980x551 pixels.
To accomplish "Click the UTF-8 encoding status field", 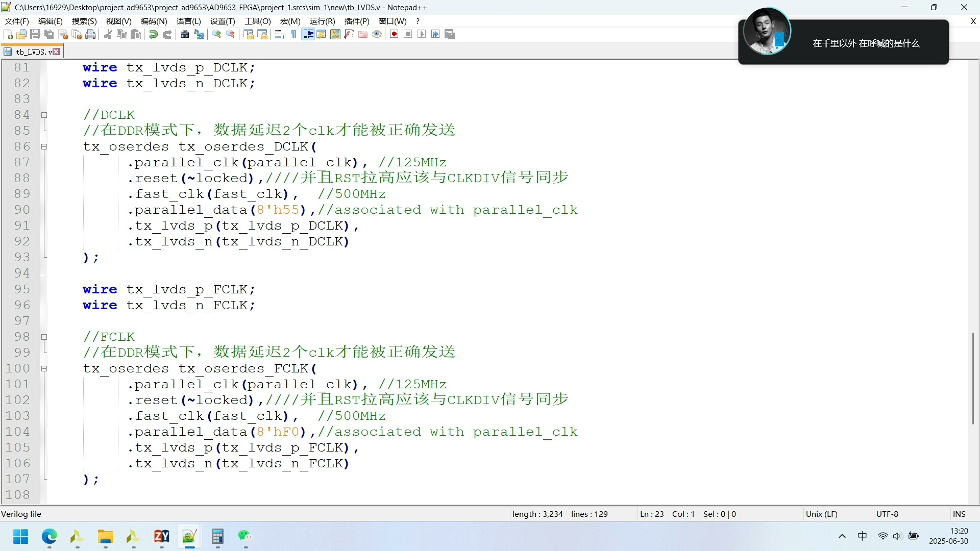I will click(887, 514).
